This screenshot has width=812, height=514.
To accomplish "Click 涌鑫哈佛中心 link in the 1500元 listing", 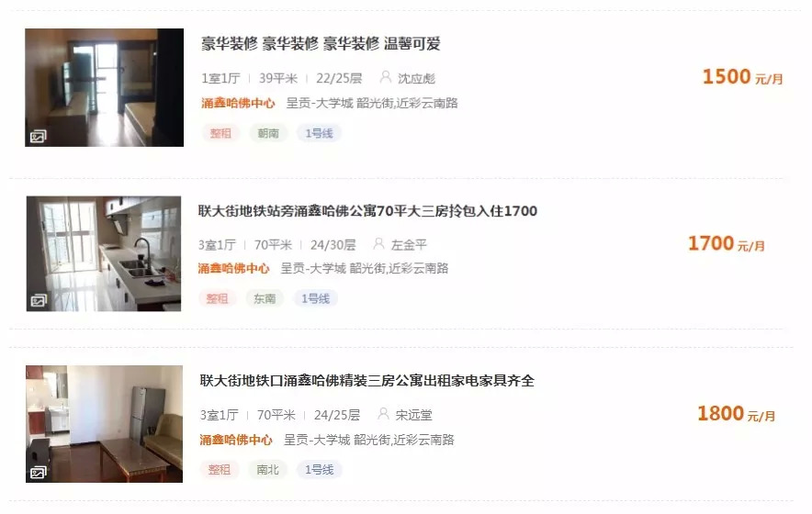I will click(238, 103).
